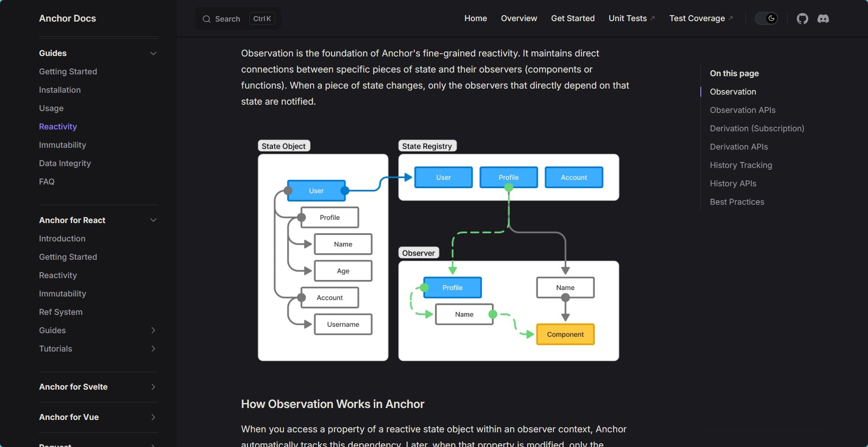Open the Discord community icon
The height and width of the screenshot is (447, 868).
tap(823, 19)
